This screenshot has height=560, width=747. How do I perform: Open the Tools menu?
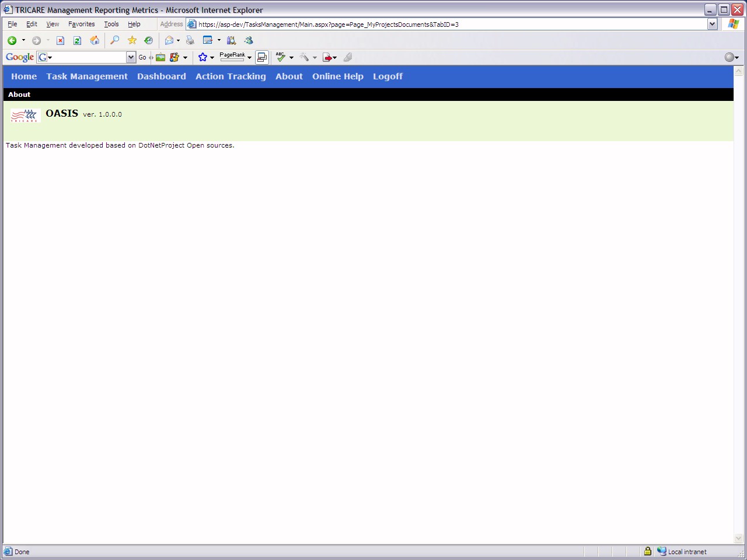point(111,24)
